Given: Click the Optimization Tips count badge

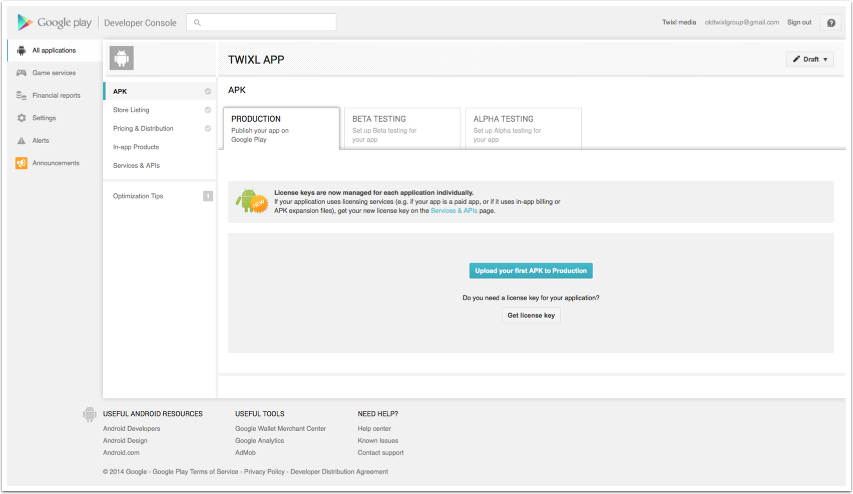Looking at the screenshot, I should (x=208, y=196).
